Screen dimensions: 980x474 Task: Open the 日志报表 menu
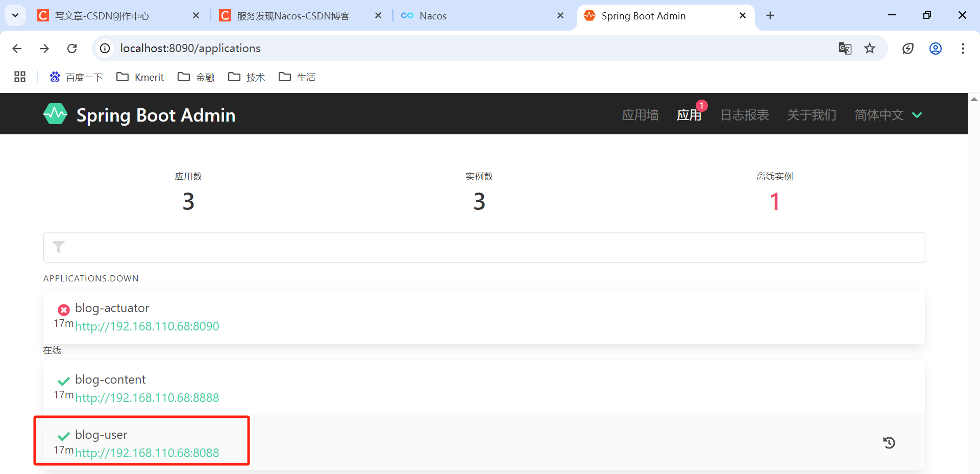pyautogui.click(x=744, y=115)
